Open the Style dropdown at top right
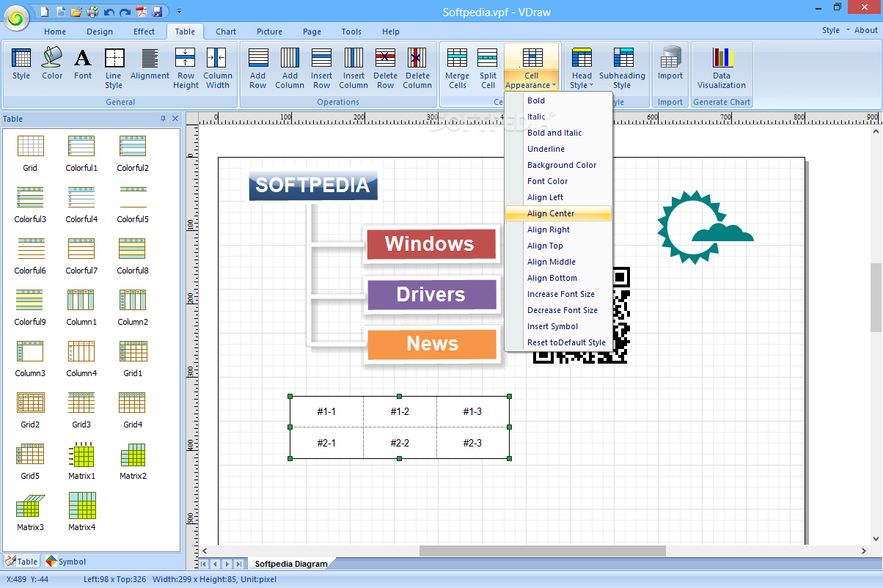Viewport: 883px width, 588px height. 835,30
